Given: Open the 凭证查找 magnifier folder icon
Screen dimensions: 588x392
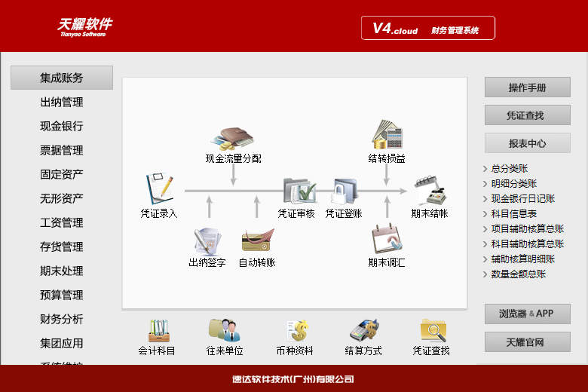Looking at the screenshot, I should coord(433,330).
